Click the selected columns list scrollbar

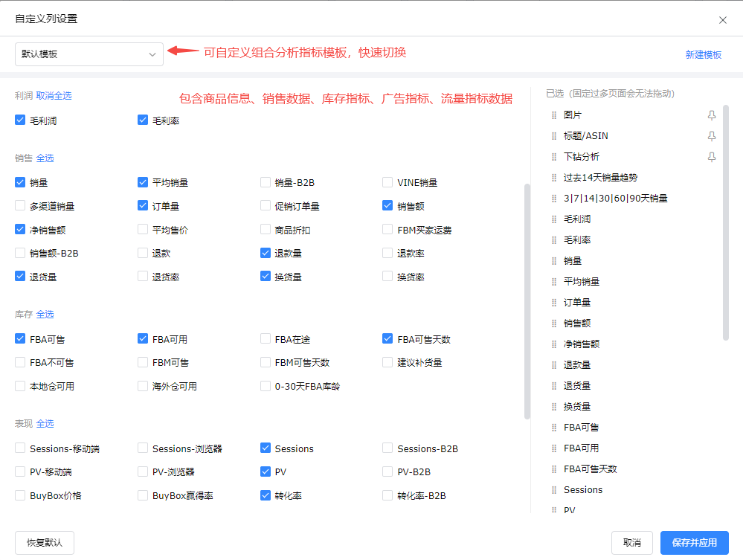[726, 223]
